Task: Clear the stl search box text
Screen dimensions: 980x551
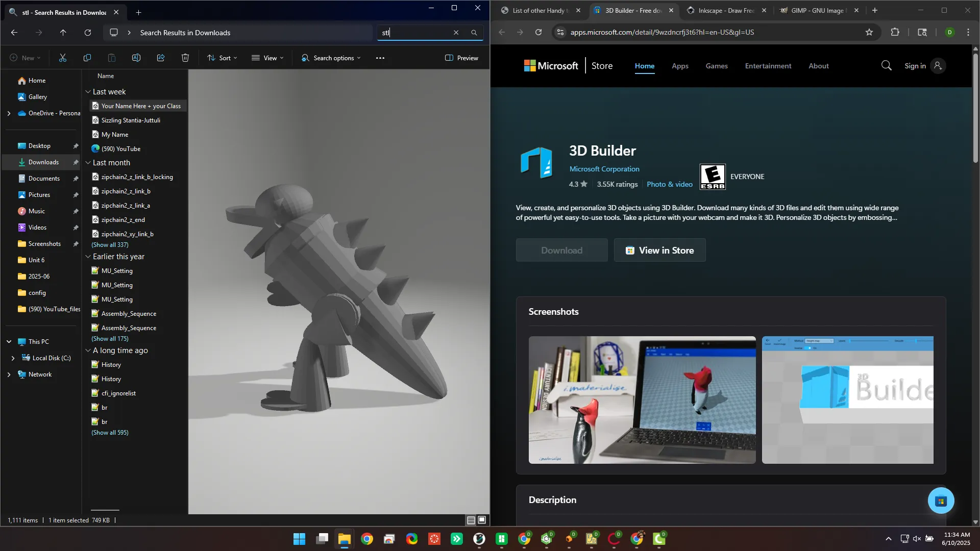Action: [456, 33]
